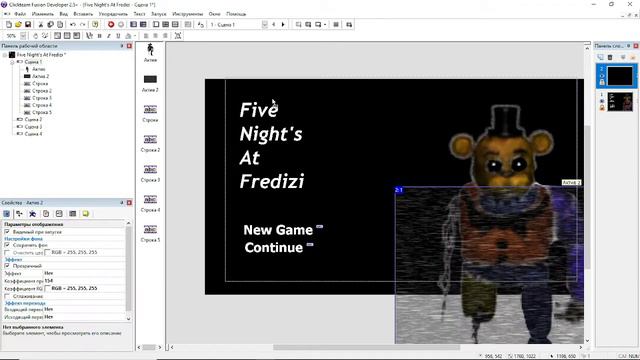Toggle 'Прозрачный' checkbox
Image resolution: width=640 pixels, height=360 pixels.
click(7, 266)
